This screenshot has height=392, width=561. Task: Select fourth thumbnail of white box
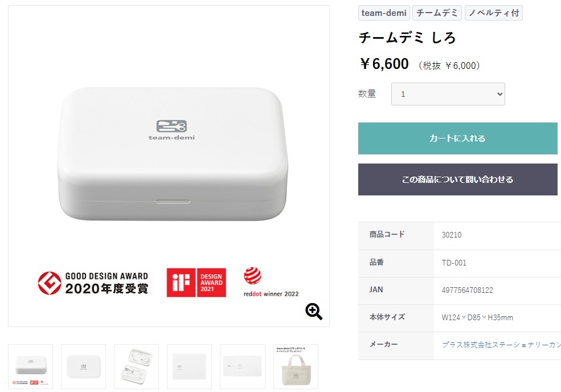(189, 366)
